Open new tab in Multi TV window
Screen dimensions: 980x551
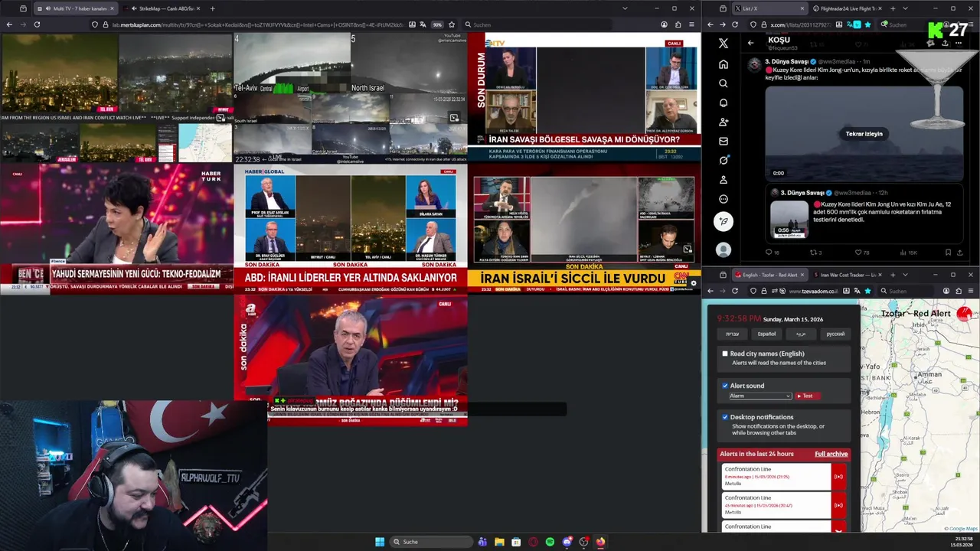pyautogui.click(x=212, y=8)
